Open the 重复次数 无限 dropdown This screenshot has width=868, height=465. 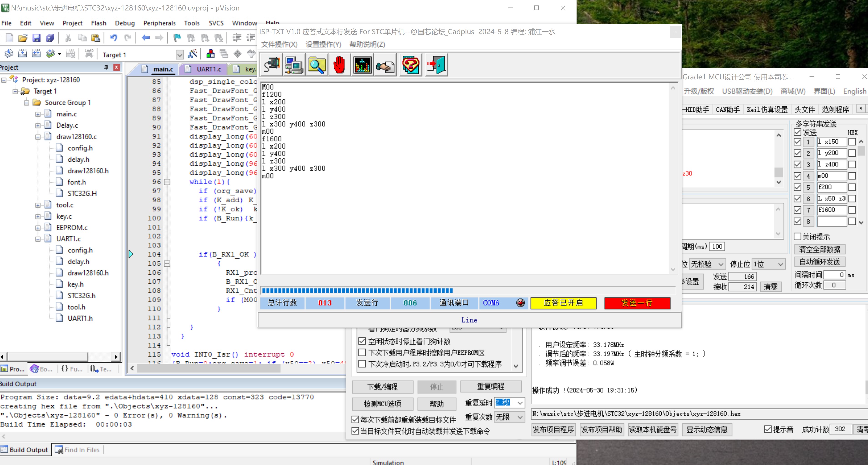(520, 417)
